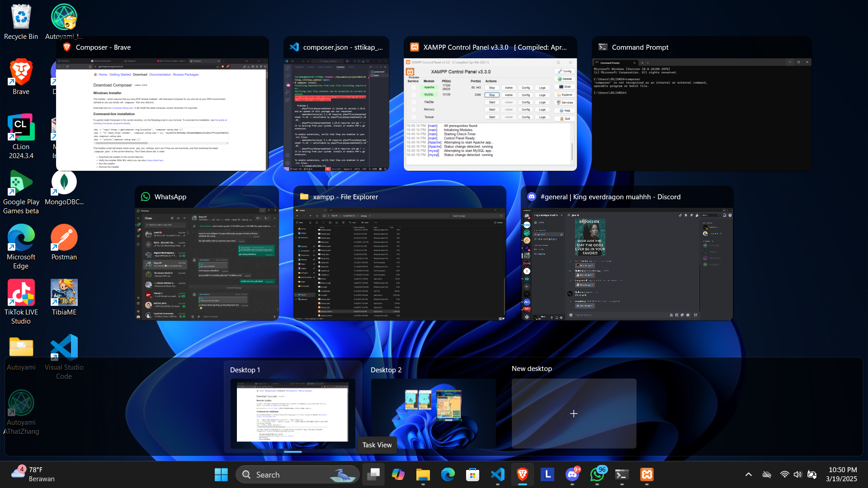Open the Wi-Fi network tray icon
The image size is (868, 488).
(784, 474)
